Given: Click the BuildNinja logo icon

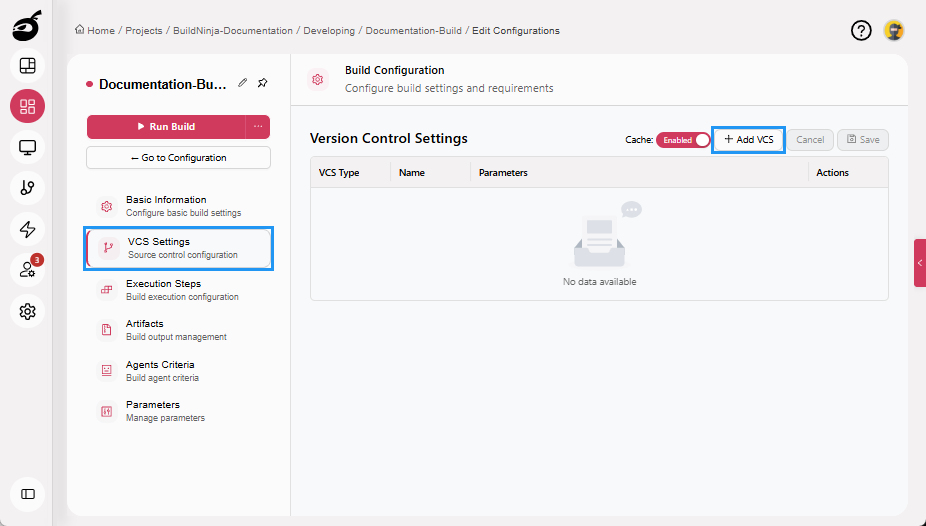Looking at the screenshot, I should coord(27,26).
